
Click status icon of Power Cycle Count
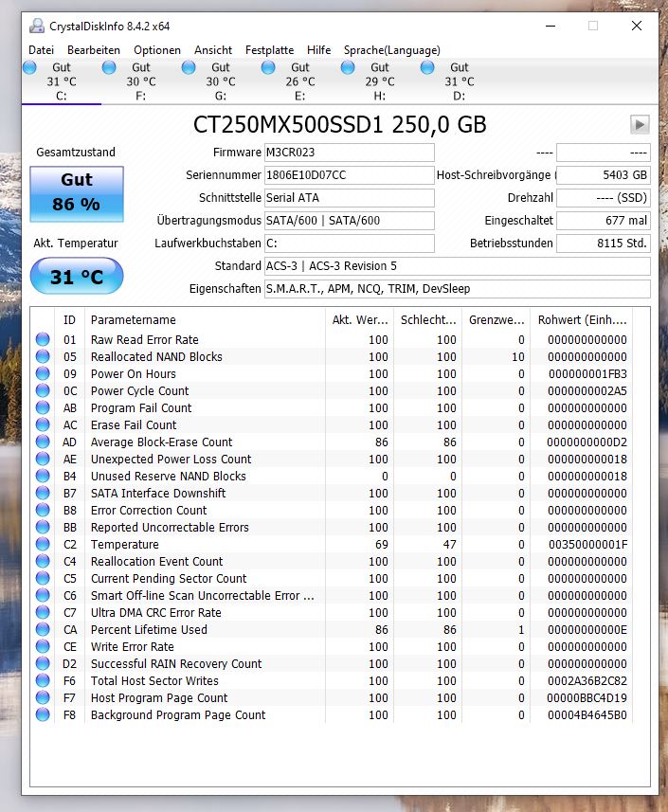[43, 390]
